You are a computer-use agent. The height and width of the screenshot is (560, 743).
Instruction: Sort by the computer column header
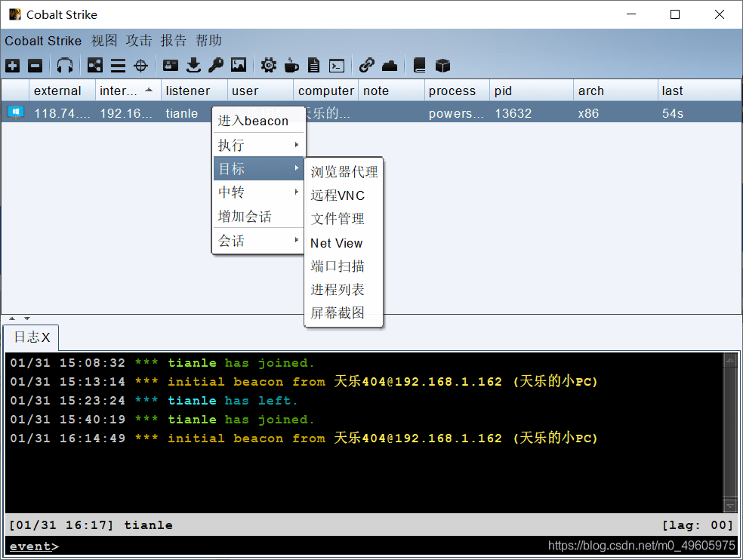click(x=326, y=91)
